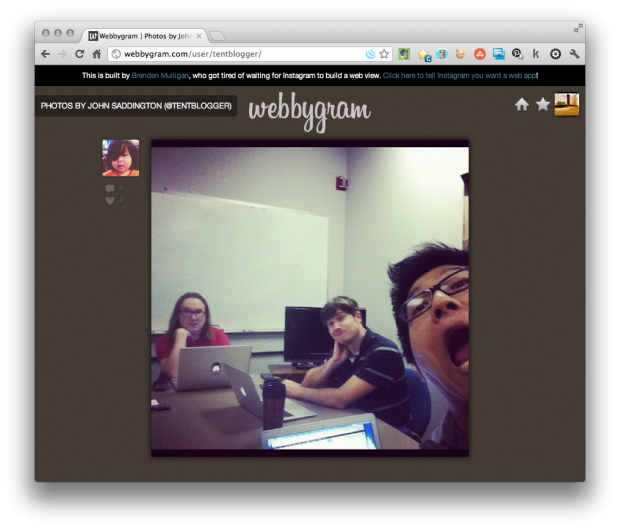Click the tell Instagram you want a web app link
This screenshot has height=530, width=620.
coord(459,76)
